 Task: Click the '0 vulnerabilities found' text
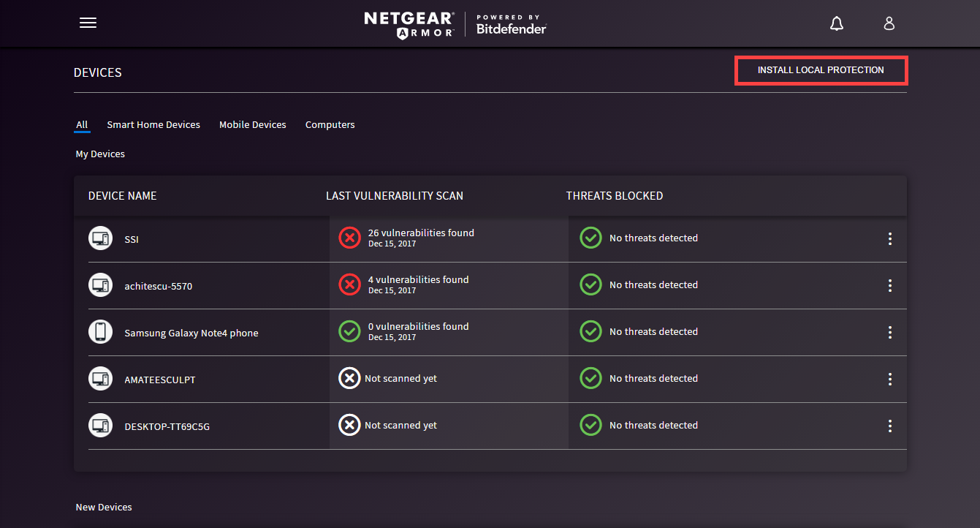click(419, 326)
